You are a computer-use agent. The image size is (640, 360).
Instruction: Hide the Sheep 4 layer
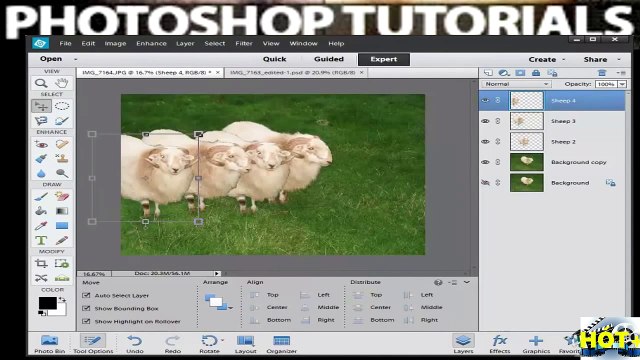pos(485,100)
